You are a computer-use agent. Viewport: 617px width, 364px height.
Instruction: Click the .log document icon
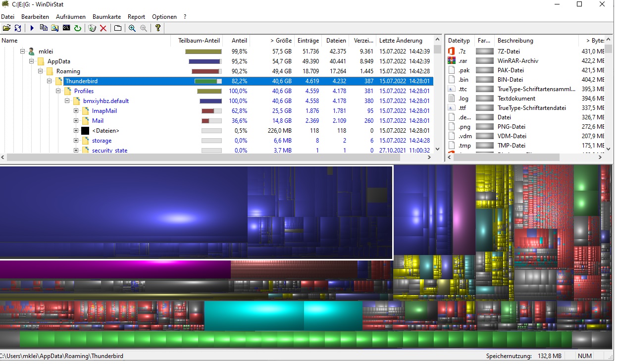click(x=451, y=98)
